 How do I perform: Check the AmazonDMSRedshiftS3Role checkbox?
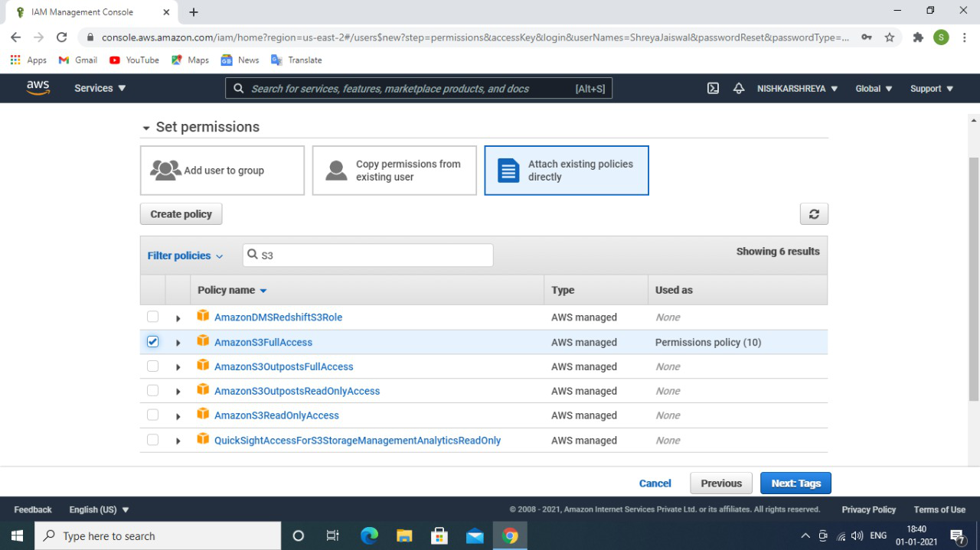click(152, 317)
